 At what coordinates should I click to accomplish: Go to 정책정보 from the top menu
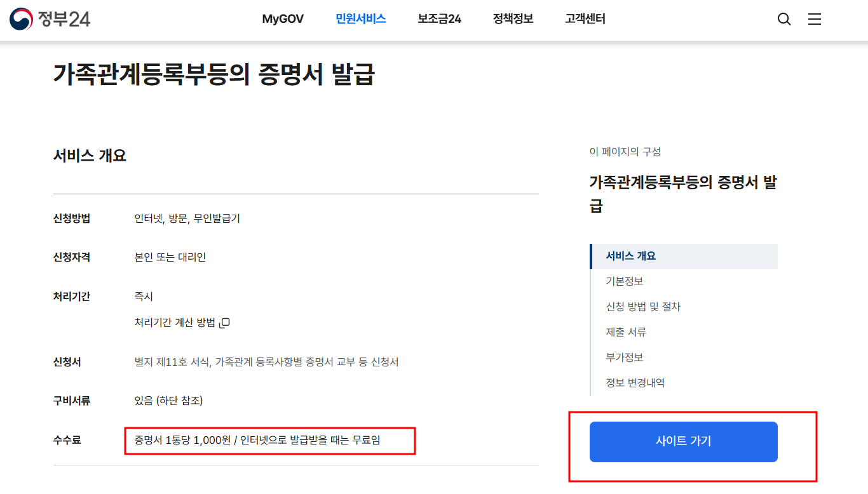(512, 19)
